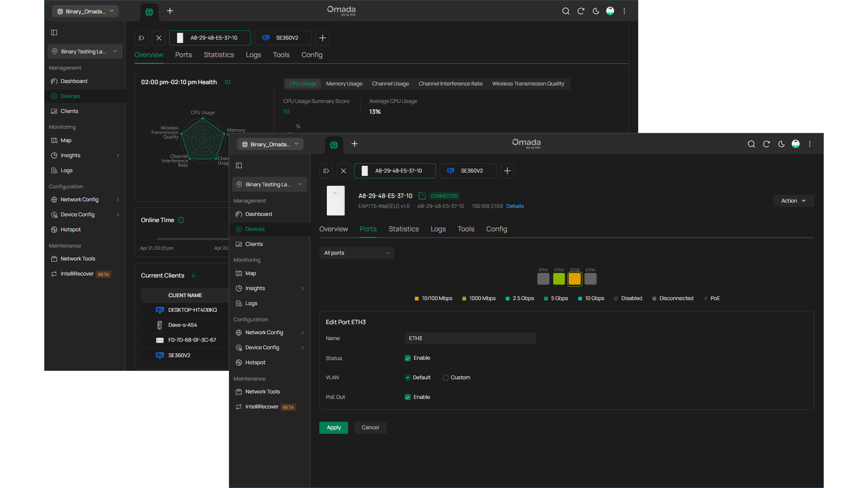Close all device tabs with X icon in front window

[x=344, y=171]
